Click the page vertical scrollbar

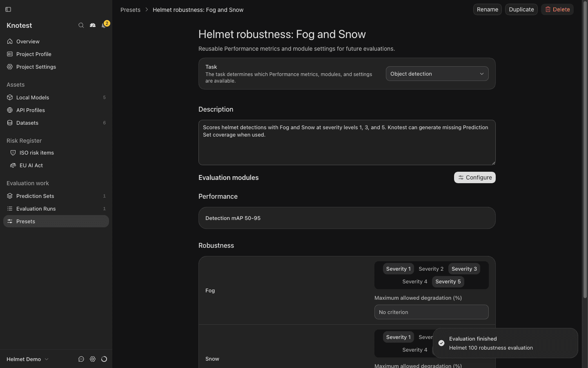585,149
